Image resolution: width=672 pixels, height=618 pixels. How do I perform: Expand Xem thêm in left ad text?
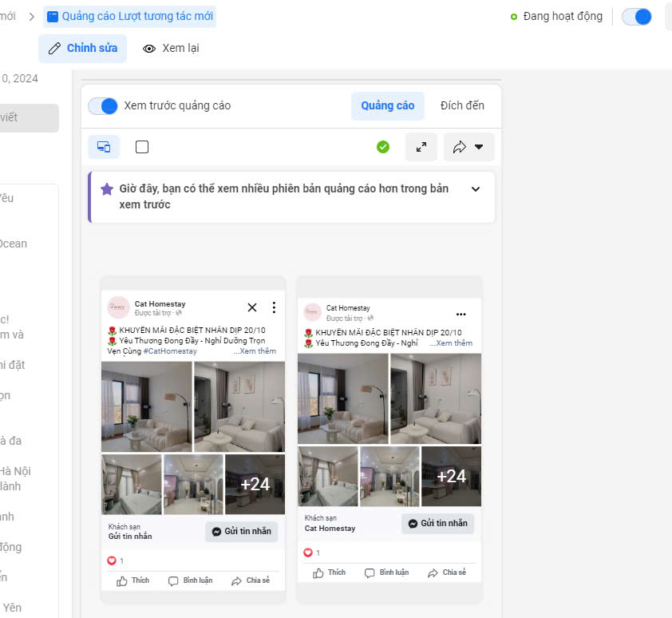pos(255,351)
